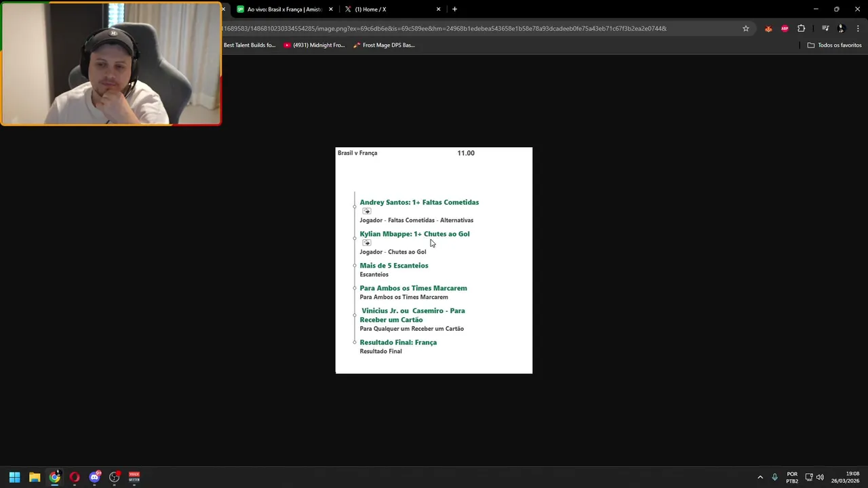Minimize the Chrome window

(816, 9)
